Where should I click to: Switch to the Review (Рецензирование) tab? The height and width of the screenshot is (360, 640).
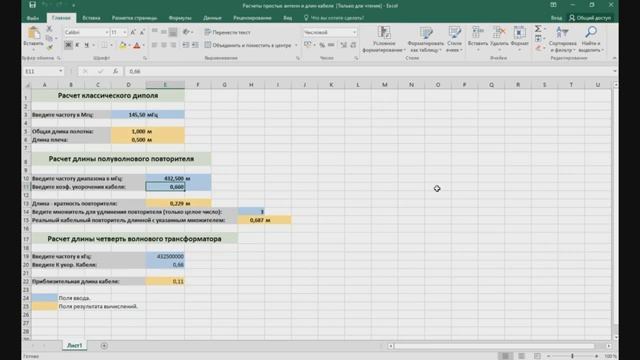pyautogui.click(x=252, y=18)
